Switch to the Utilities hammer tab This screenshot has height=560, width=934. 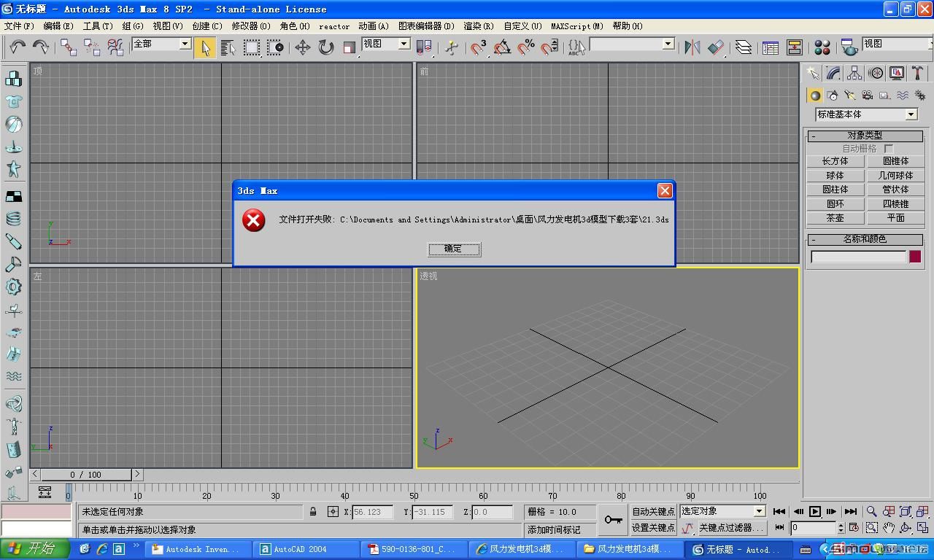(918, 73)
